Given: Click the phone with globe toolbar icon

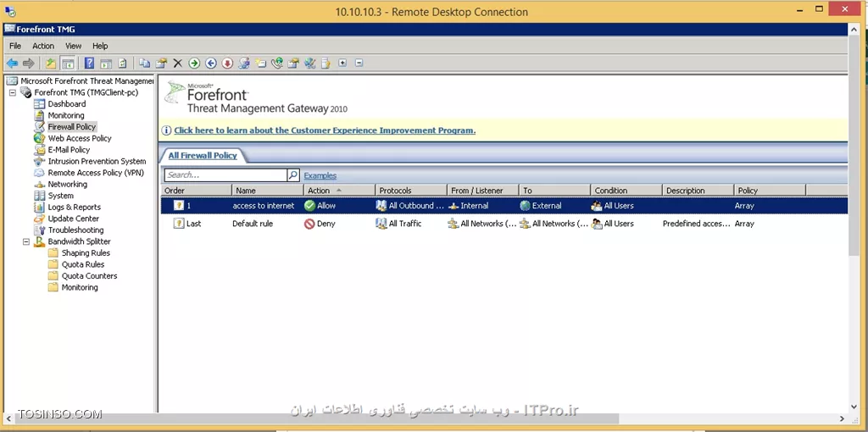Looking at the screenshot, I should tap(277, 63).
